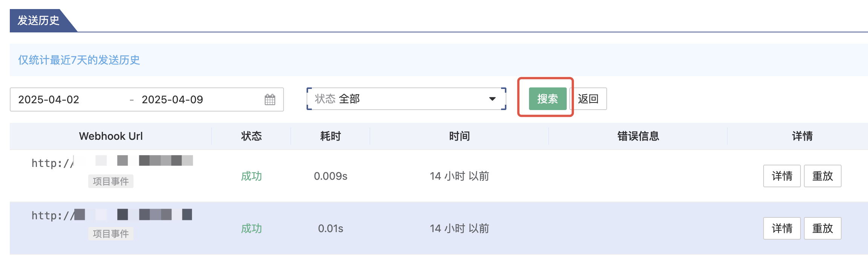The height and width of the screenshot is (260, 868).
Task: Select the start date 2025-04-02 field
Action: [49, 99]
